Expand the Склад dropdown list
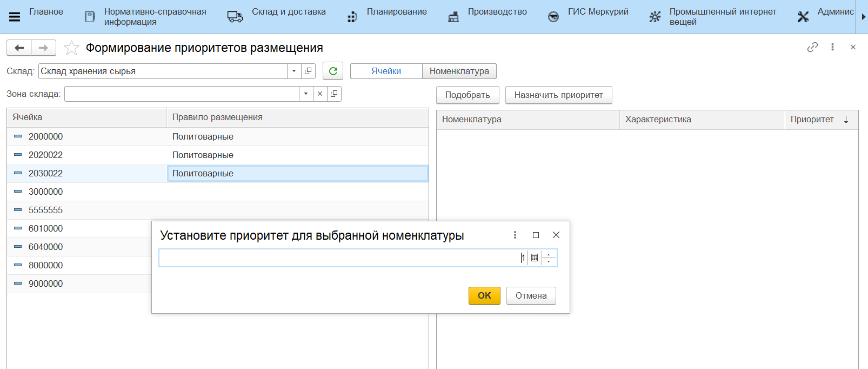 pyautogui.click(x=294, y=71)
